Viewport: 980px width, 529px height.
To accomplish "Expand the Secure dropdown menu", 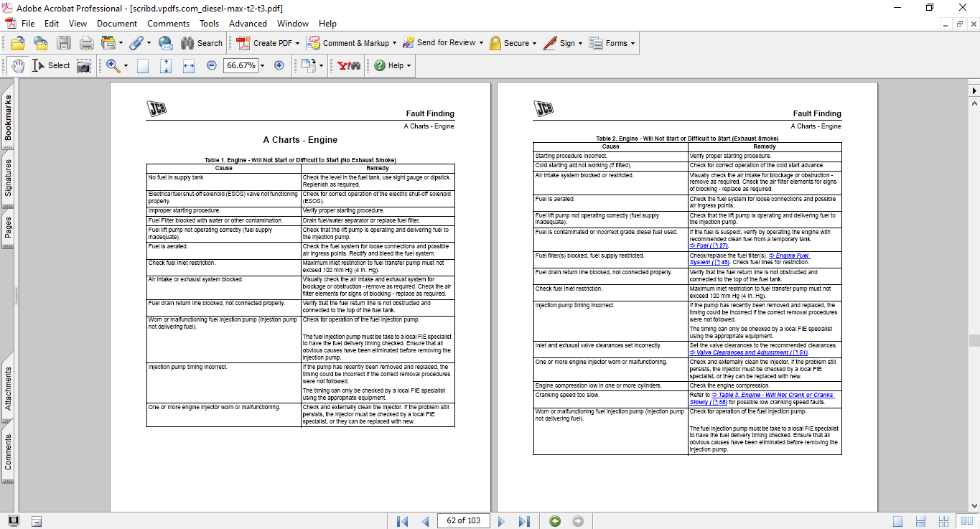I will 536,43.
